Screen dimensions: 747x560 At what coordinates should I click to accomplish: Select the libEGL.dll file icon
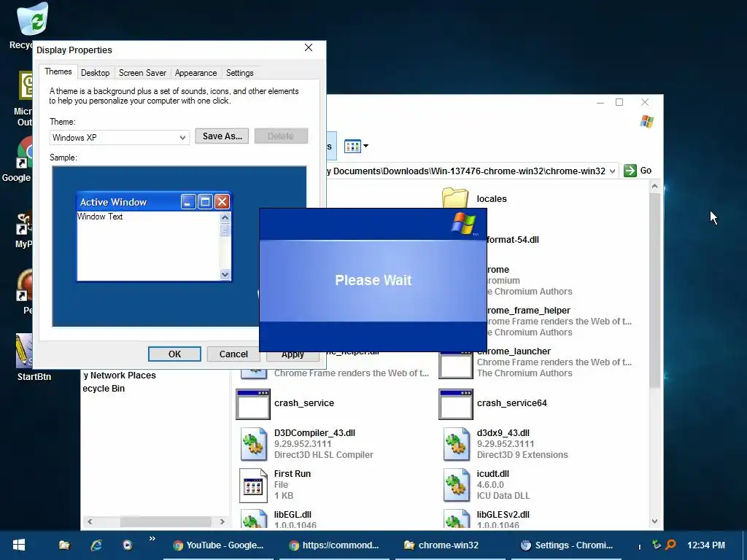coord(253,518)
